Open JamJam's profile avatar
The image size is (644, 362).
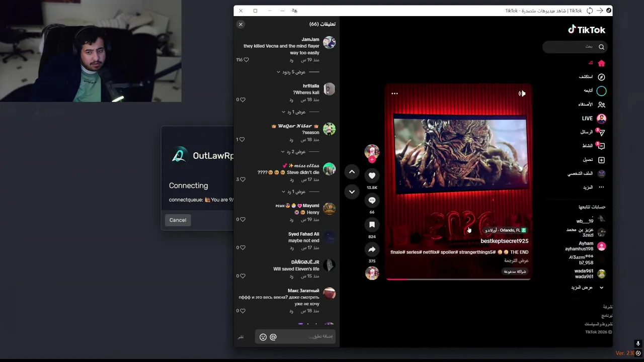329,42
